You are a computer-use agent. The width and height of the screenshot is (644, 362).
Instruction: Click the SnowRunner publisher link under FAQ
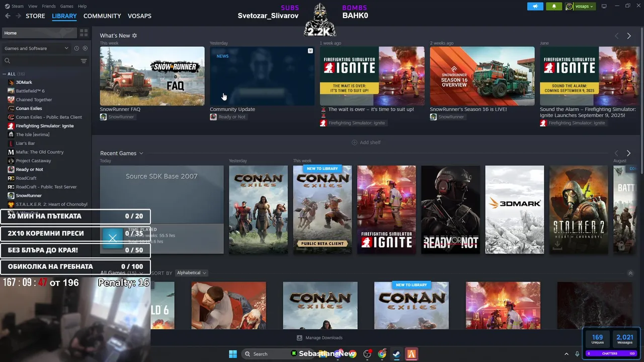[121, 117]
